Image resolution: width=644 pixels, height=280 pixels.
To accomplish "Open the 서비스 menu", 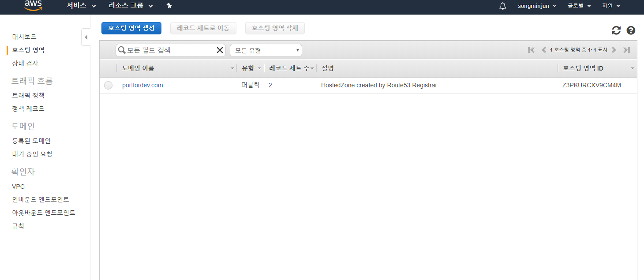I will pos(81,6).
